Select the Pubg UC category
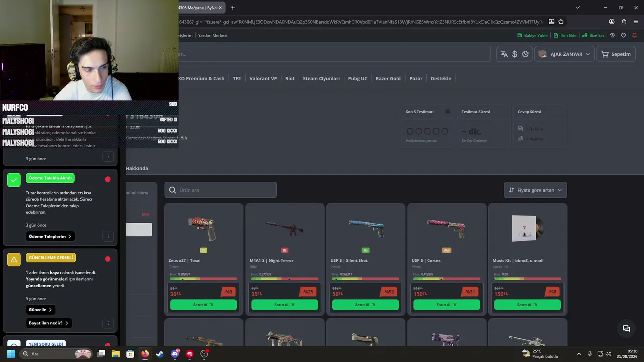Screen dimensions: 644x362 coord(358,78)
